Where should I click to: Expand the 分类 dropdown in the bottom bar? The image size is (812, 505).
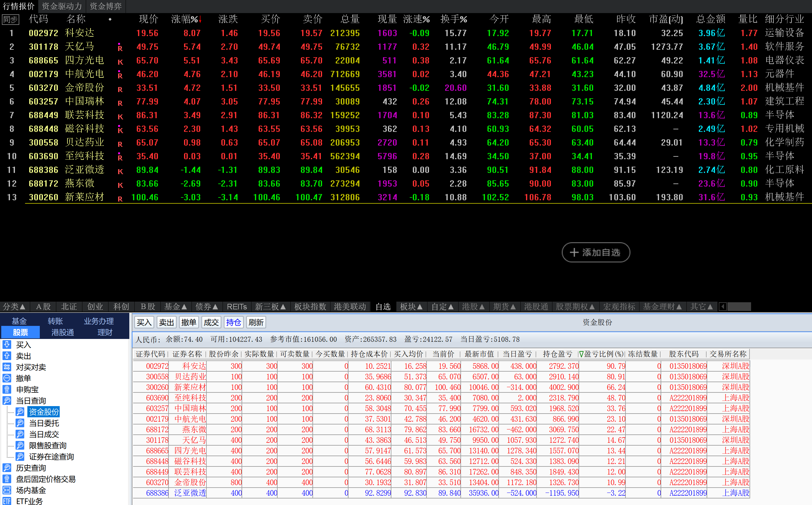pos(14,306)
